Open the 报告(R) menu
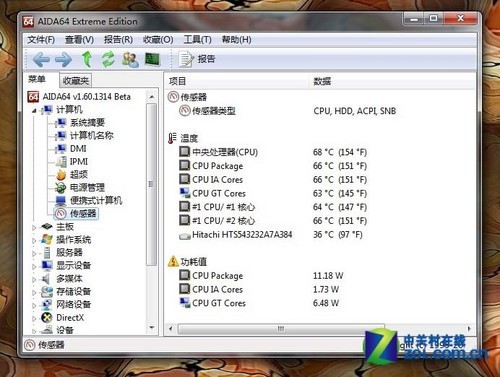This screenshot has width=500, height=377. [118, 40]
